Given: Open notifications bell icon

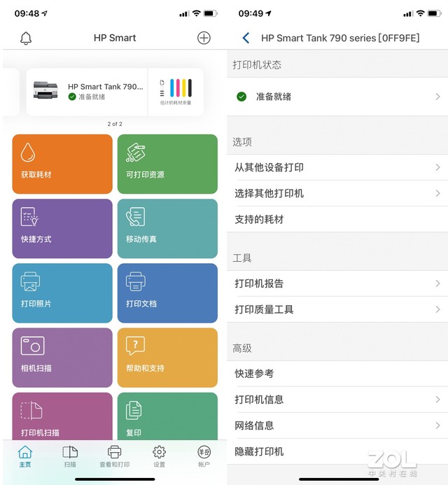Looking at the screenshot, I should click(26, 38).
